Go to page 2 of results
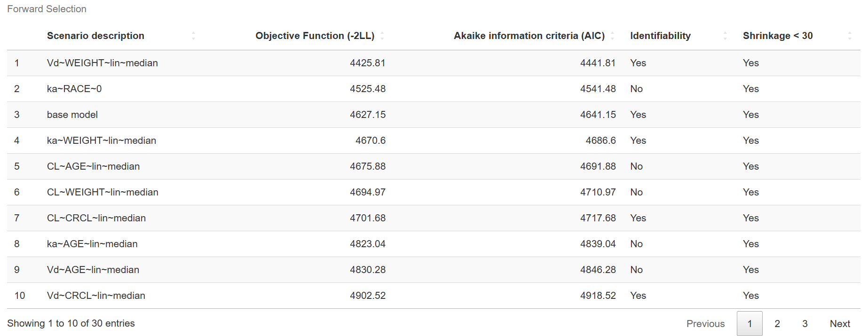This screenshot has width=868, height=336. tap(777, 324)
